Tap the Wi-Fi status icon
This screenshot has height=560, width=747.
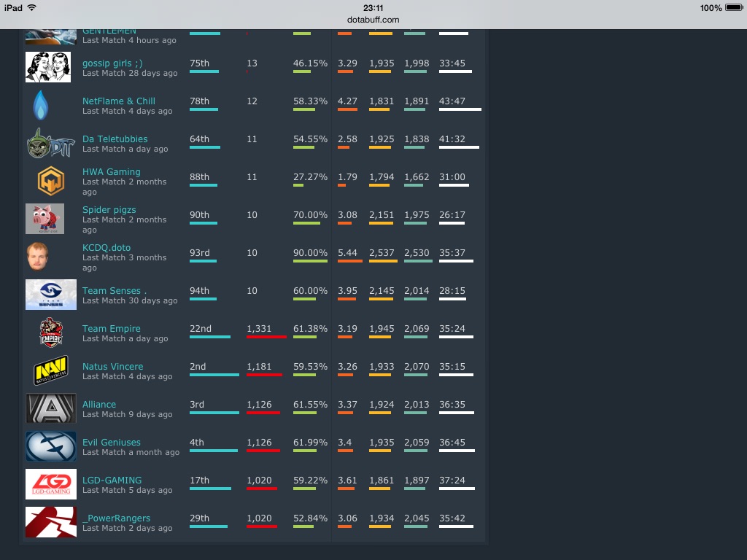tap(32, 7)
